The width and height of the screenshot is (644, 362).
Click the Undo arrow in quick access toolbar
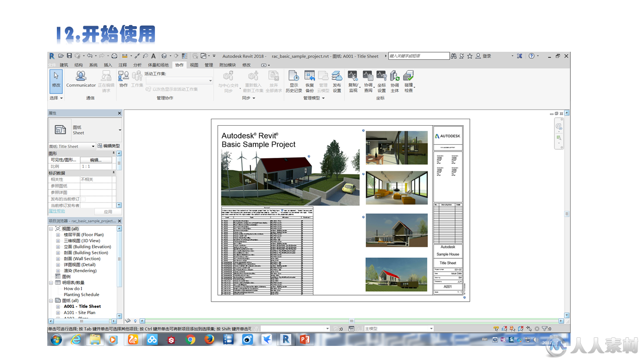(90, 56)
